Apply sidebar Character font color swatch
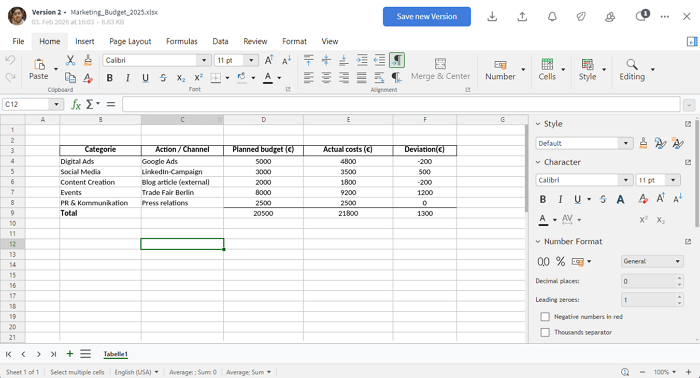Viewport: 700px width, 378px height. click(543, 219)
